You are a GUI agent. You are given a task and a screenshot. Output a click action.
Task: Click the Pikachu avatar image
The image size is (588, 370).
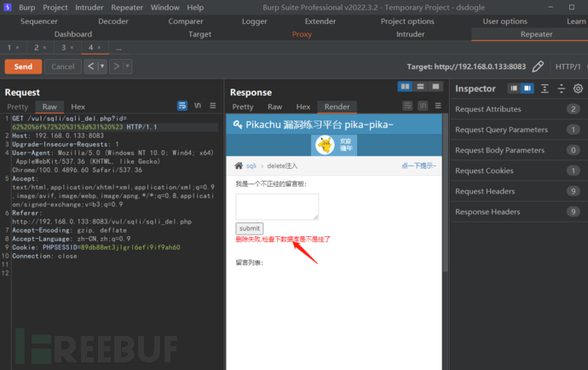[x=325, y=145]
